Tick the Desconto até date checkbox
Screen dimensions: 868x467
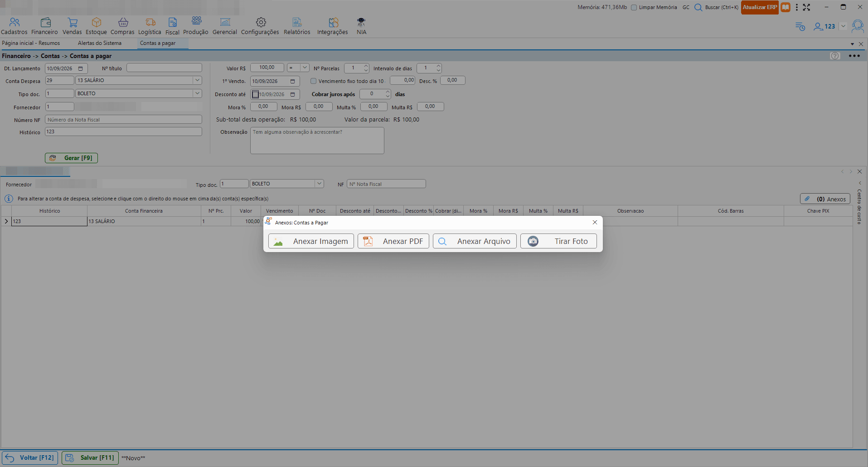[256, 94]
